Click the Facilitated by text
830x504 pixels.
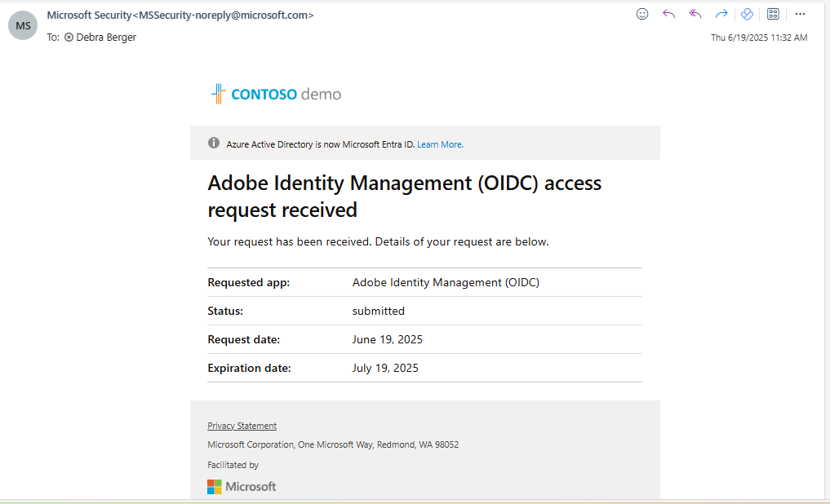[233, 465]
